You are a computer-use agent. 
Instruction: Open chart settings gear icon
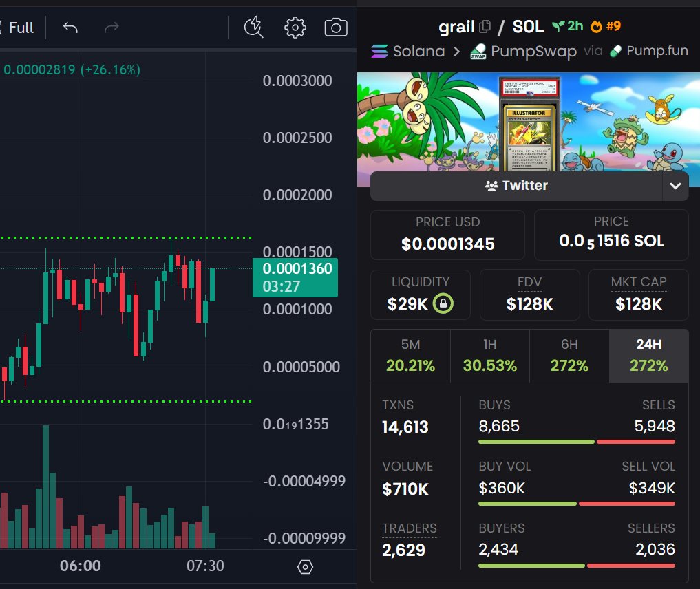point(295,28)
